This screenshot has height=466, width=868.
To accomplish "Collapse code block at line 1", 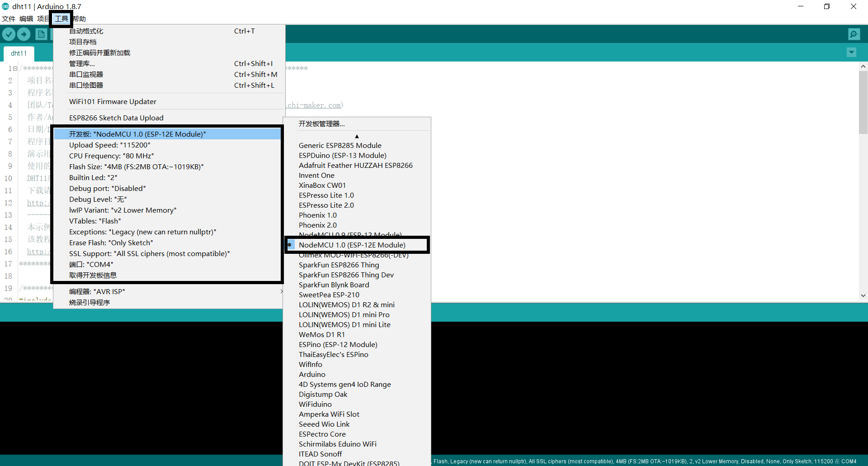I will click(x=15, y=69).
